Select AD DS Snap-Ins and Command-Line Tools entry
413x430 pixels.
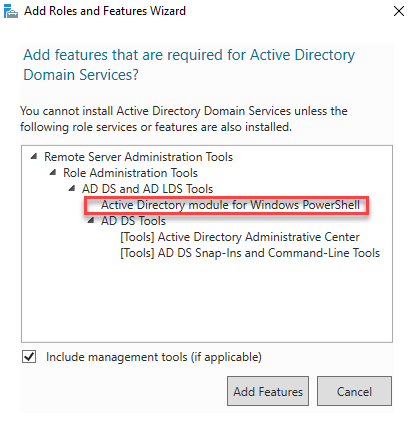(250, 253)
